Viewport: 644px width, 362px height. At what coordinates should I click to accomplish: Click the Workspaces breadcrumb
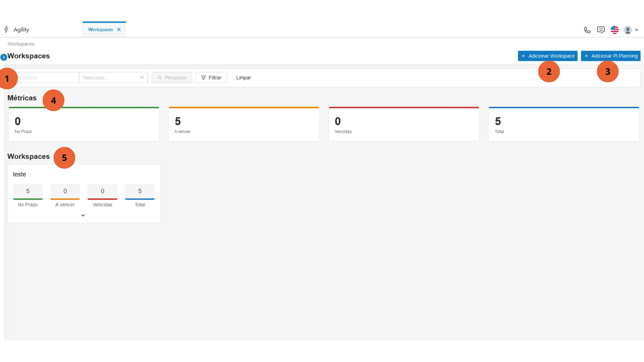pyautogui.click(x=21, y=44)
